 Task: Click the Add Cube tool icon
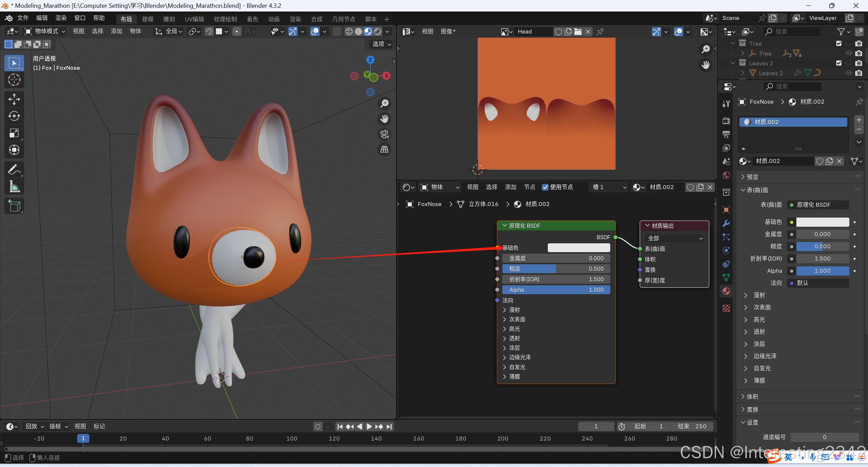[x=14, y=206]
